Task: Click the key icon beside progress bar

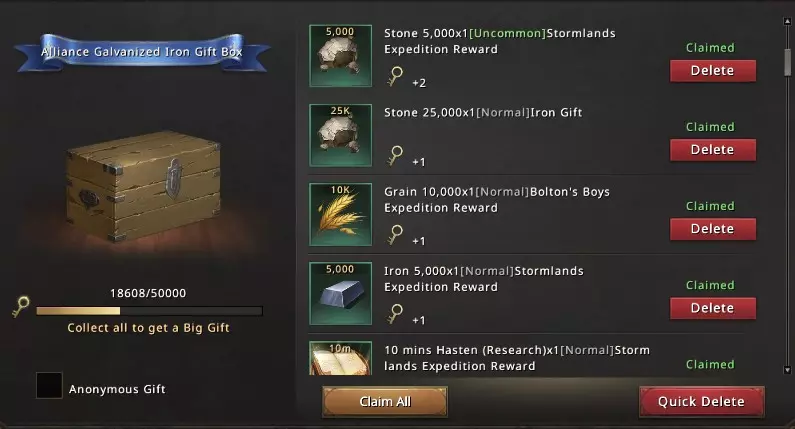Action: (21, 307)
